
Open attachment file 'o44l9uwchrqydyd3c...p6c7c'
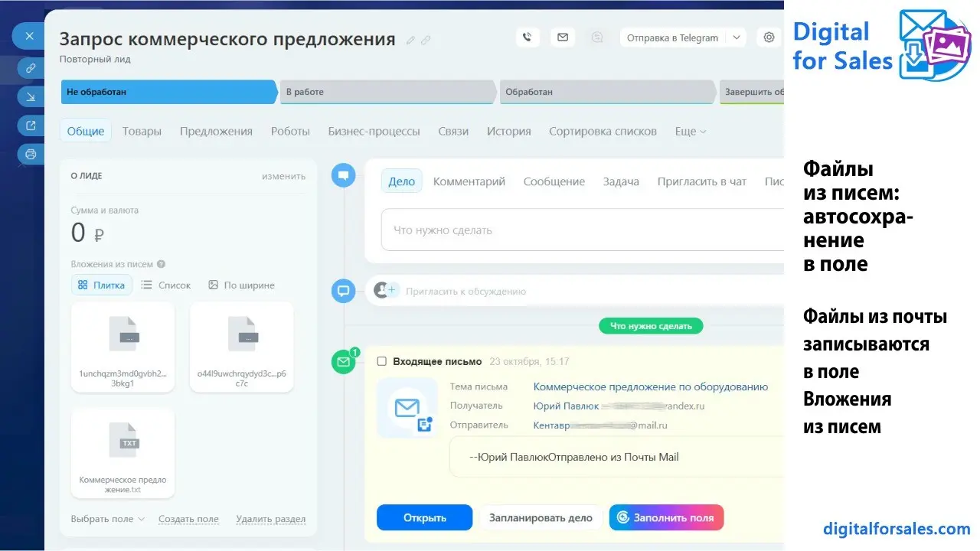(x=241, y=347)
